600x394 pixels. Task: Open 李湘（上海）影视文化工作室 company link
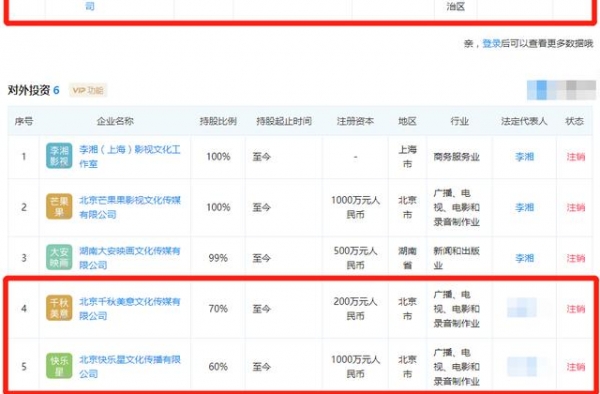point(129,156)
